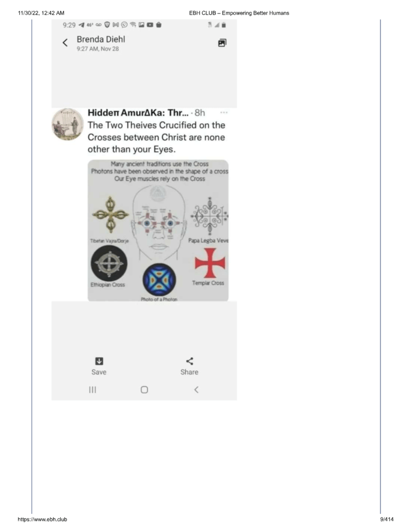Tap the Share icon
411x532 pixels.
[x=190, y=361]
